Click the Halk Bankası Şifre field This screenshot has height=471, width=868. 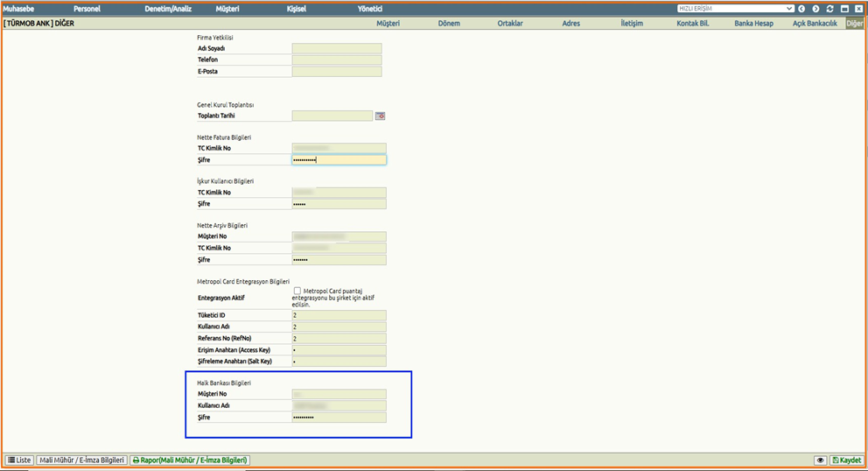click(x=339, y=418)
